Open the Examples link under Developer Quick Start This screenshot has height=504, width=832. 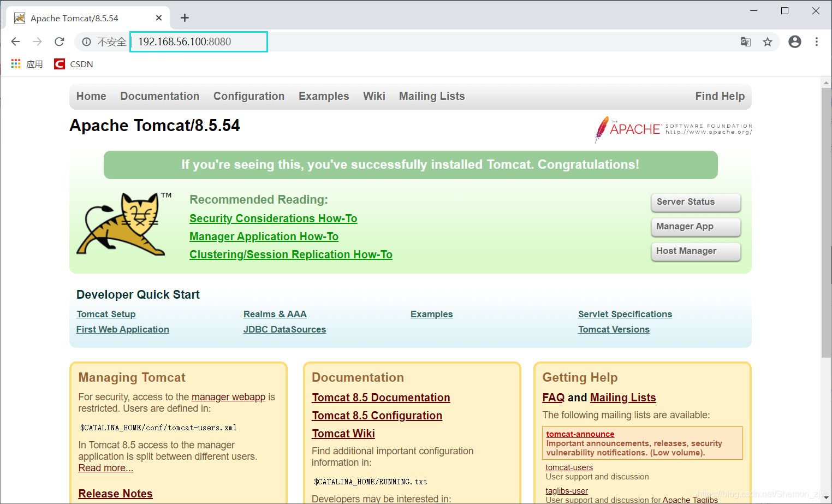click(x=432, y=314)
